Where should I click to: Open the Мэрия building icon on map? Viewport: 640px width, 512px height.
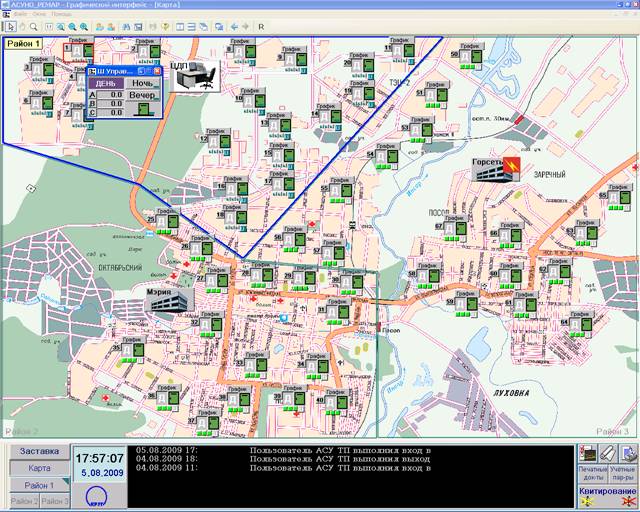[x=169, y=300]
